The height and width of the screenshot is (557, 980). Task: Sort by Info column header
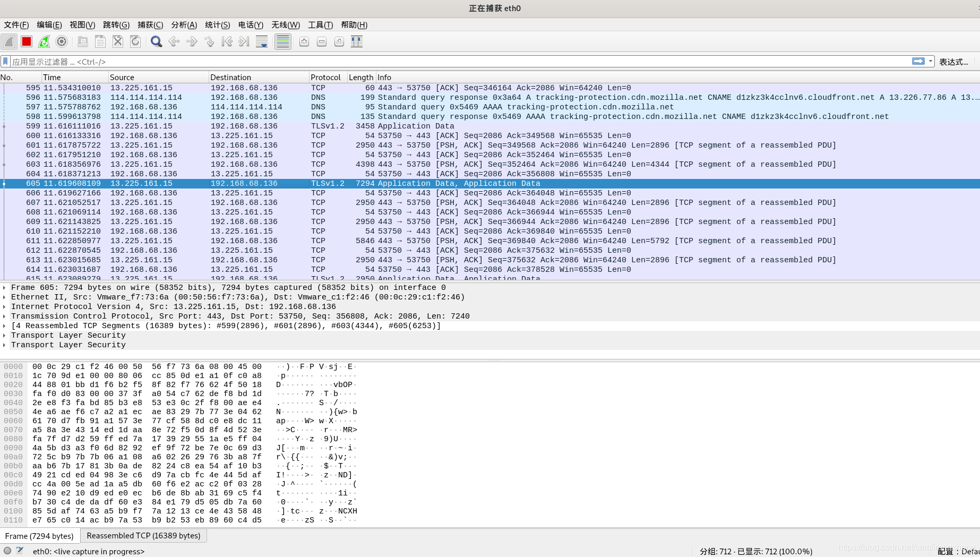coord(678,78)
